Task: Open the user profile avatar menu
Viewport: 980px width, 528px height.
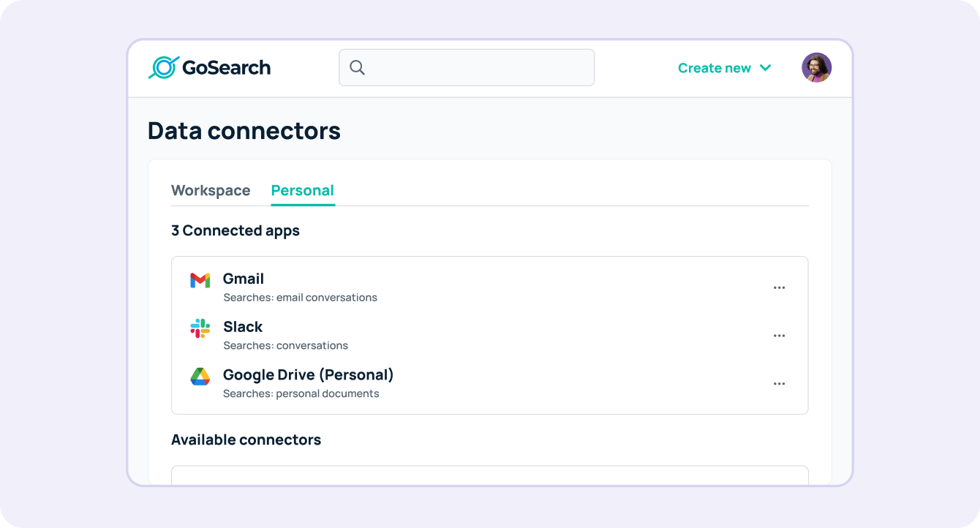Action: [817, 67]
